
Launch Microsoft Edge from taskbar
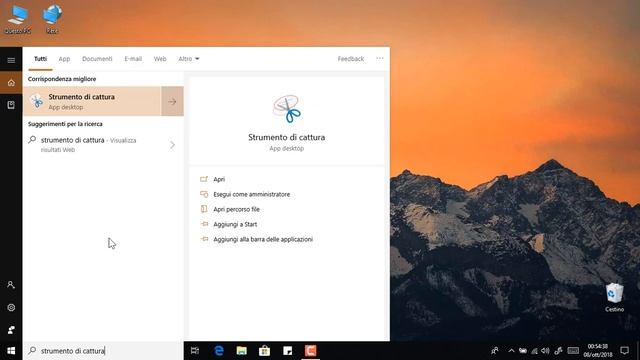pos(219,351)
